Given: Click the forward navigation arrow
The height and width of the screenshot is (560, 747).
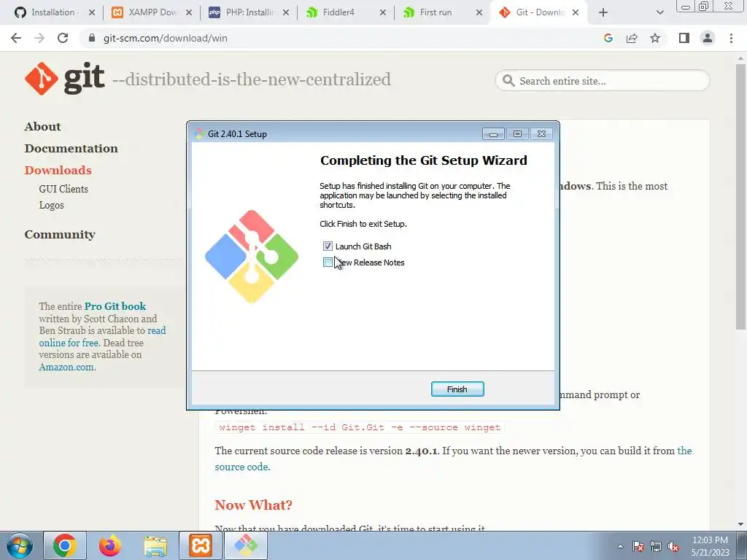Looking at the screenshot, I should coord(39,38).
